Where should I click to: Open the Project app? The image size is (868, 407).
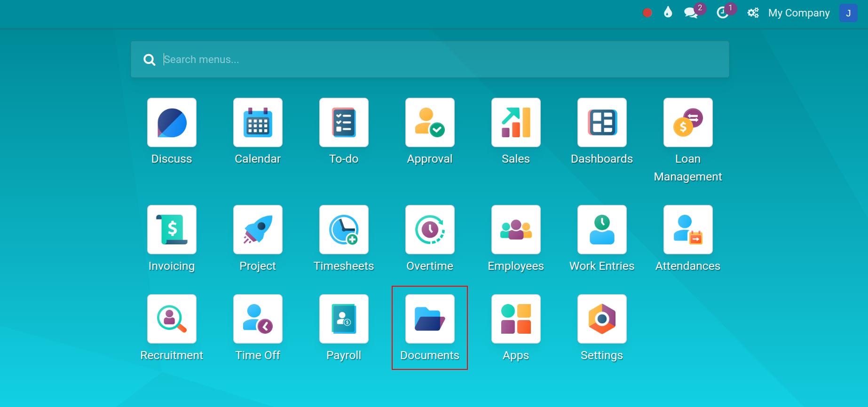point(258,230)
